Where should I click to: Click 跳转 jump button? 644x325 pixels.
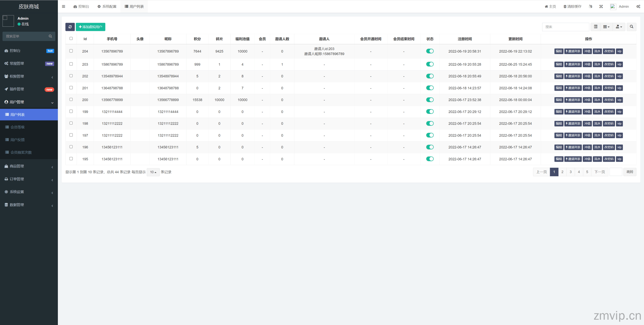pyautogui.click(x=630, y=172)
